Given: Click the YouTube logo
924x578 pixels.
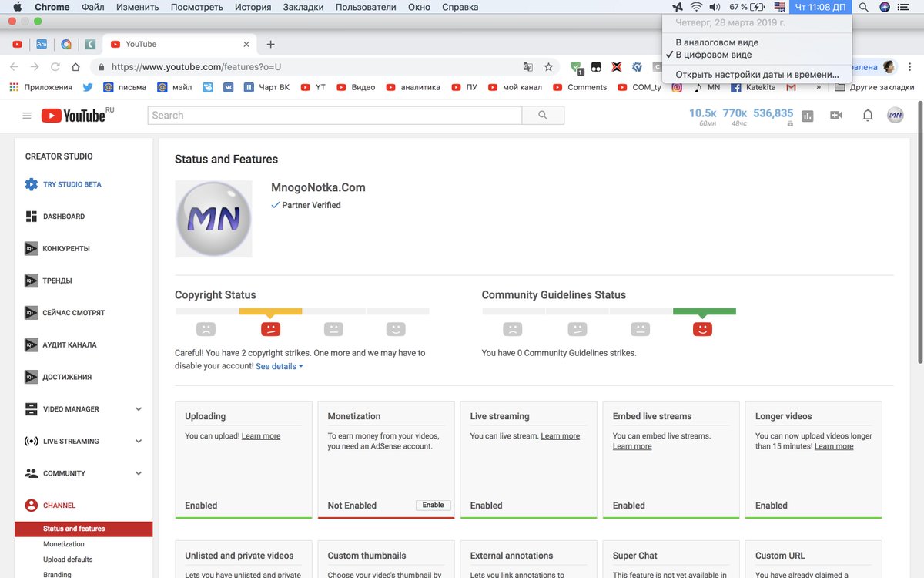Looking at the screenshot, I should coord(73,116).
